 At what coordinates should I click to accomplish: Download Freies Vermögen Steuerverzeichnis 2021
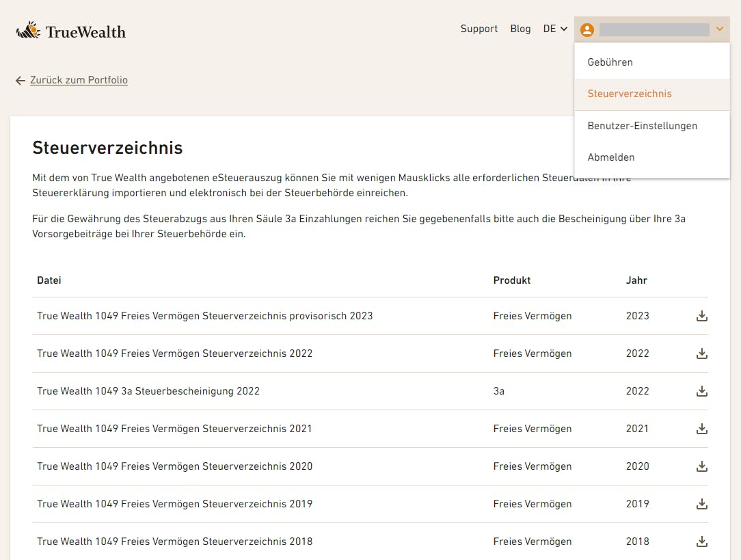702,429
